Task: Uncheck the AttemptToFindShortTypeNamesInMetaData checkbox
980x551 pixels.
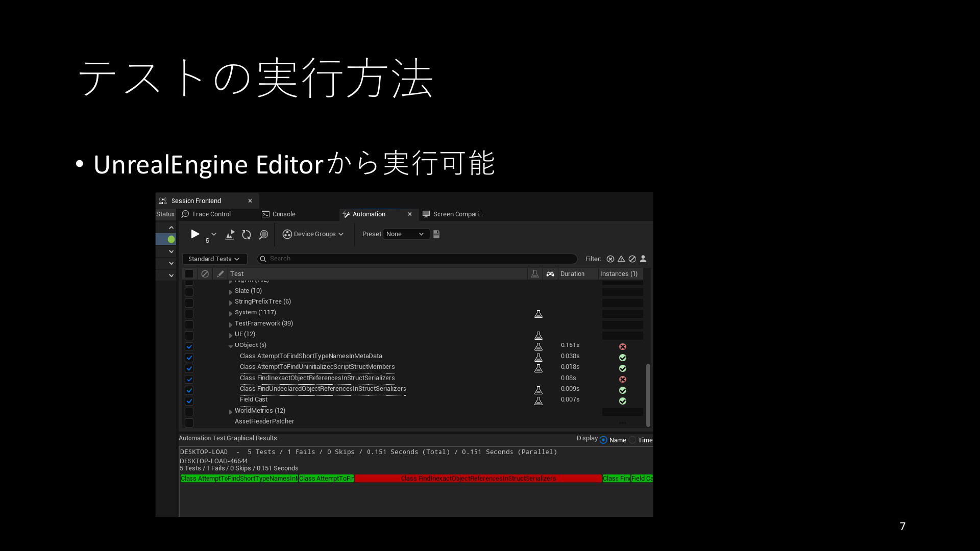Action: coord(189,358)
